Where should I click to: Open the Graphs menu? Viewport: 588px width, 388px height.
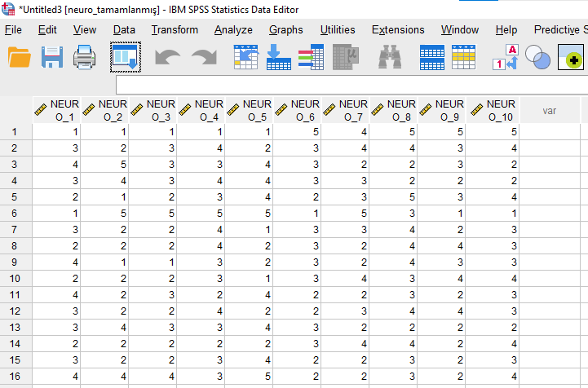tap(285, 29)
